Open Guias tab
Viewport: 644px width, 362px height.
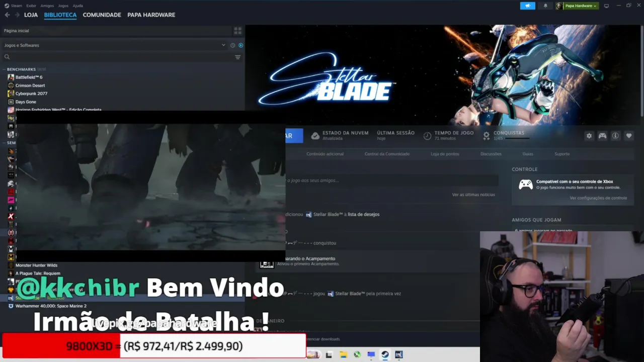(528, 154)
